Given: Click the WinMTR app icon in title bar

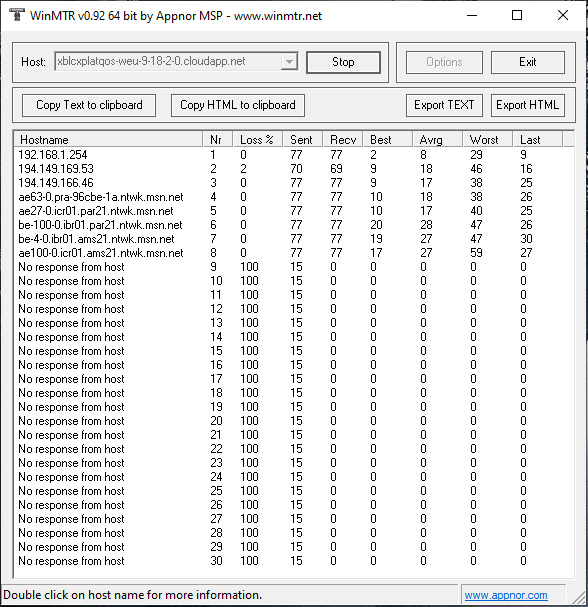Looking at the screenshot, I should (x=16, y=15).
